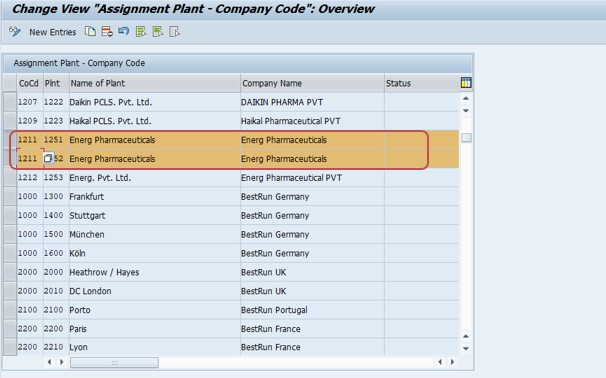Click the page-up arrow near the bottom of the vertical scrollbar
The image size is (606, 378).
[466, 336]
